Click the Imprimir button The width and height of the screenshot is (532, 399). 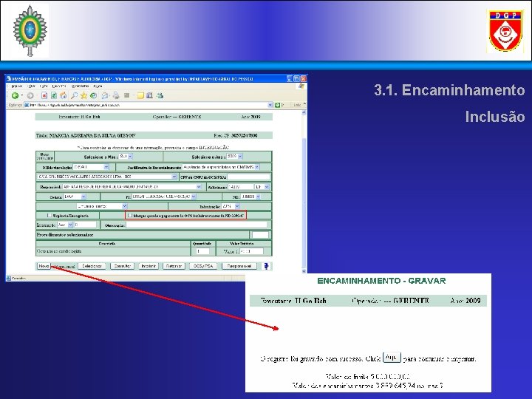click(x=149, y=266)
